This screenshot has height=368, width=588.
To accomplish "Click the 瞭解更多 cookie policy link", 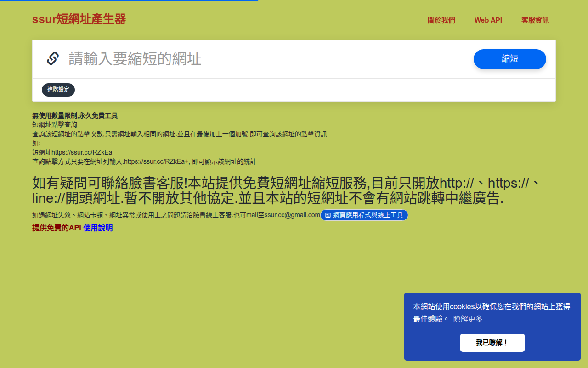I will coord(468,319).
